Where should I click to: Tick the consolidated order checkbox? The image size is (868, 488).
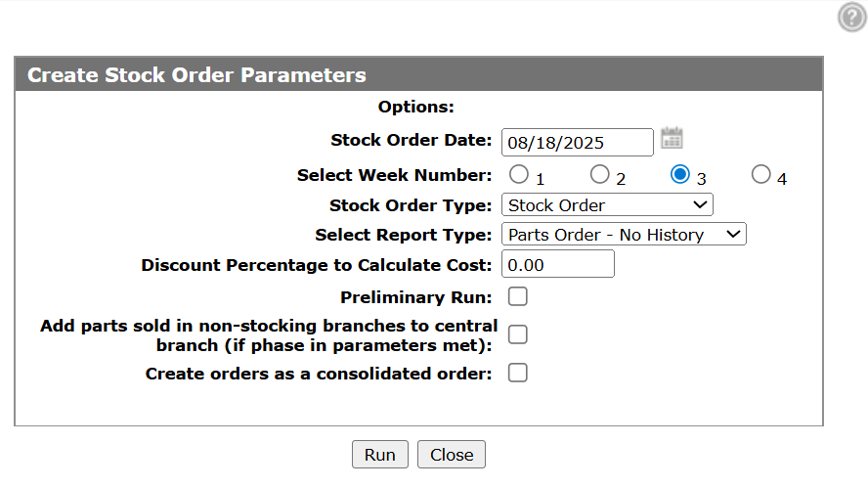[x=518, y=373]
